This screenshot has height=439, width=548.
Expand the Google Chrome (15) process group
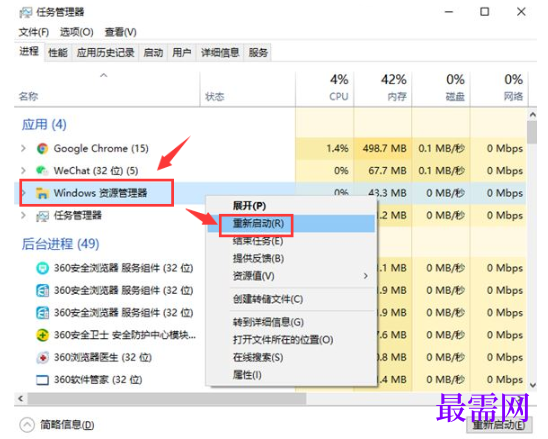pos(23,149)
